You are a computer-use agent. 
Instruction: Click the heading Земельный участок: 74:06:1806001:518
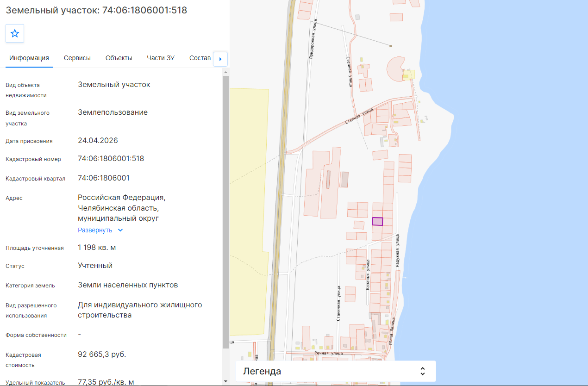(x=96, y=10)
